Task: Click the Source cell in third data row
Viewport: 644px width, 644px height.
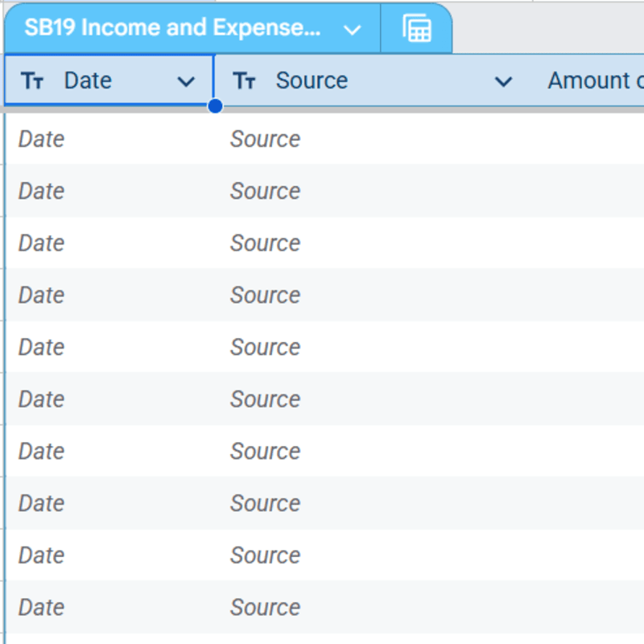Action: (266, 243)
